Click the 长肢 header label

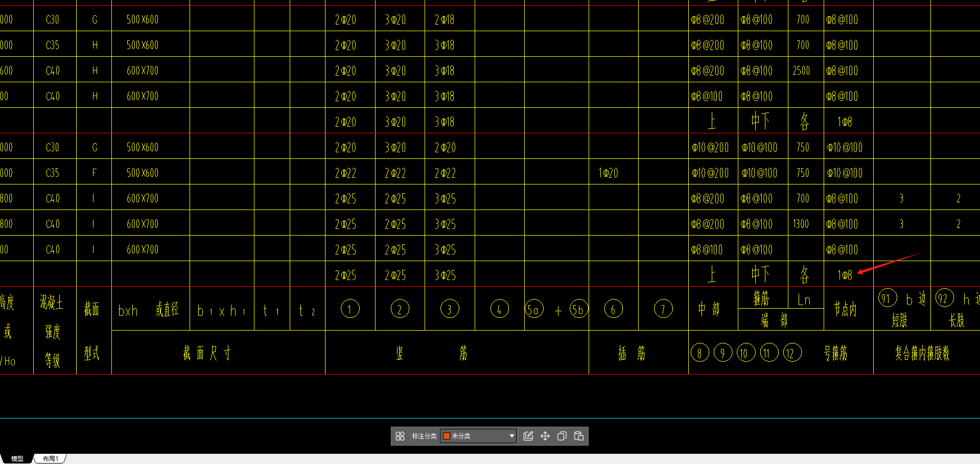pos(956,320)
